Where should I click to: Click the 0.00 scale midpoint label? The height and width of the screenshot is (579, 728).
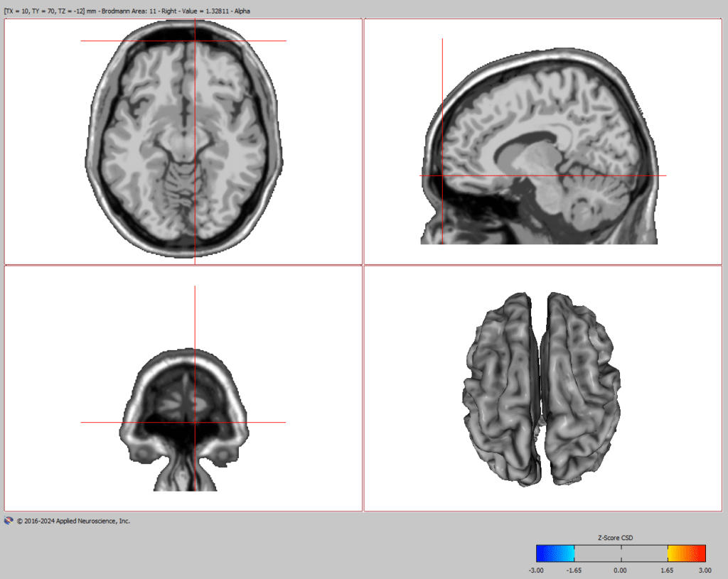[620, 570]
